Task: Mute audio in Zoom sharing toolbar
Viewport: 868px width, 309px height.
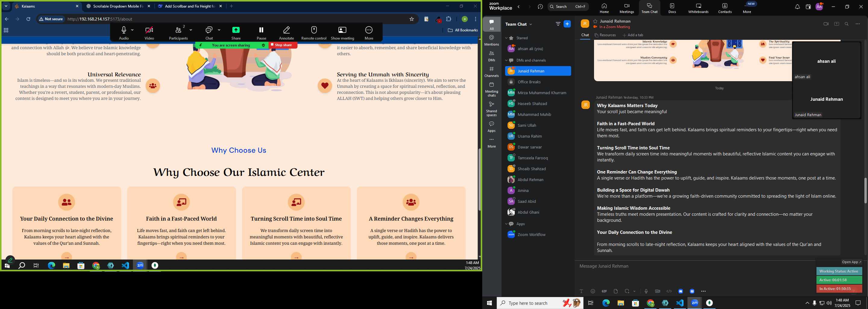Action: click(x=124, y=33)
